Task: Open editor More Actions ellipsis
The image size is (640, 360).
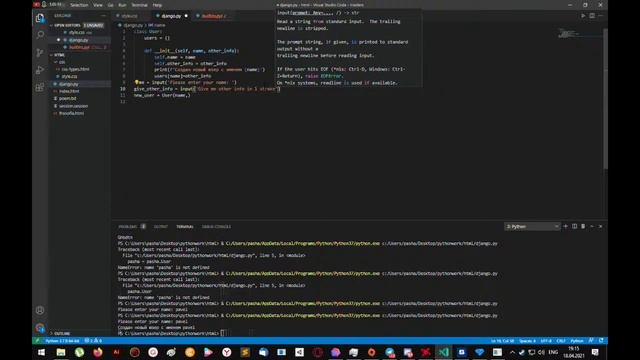Action: (x=600, y=16)
